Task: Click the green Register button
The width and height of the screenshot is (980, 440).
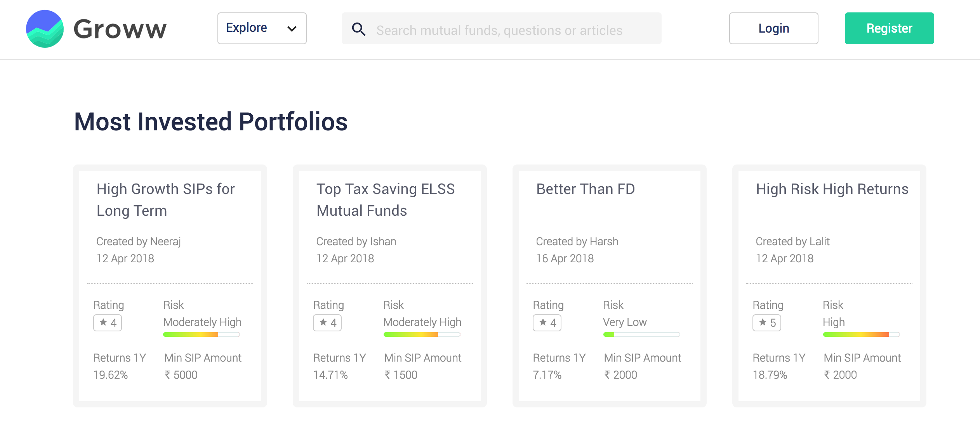Action: (x=889, y=28)
